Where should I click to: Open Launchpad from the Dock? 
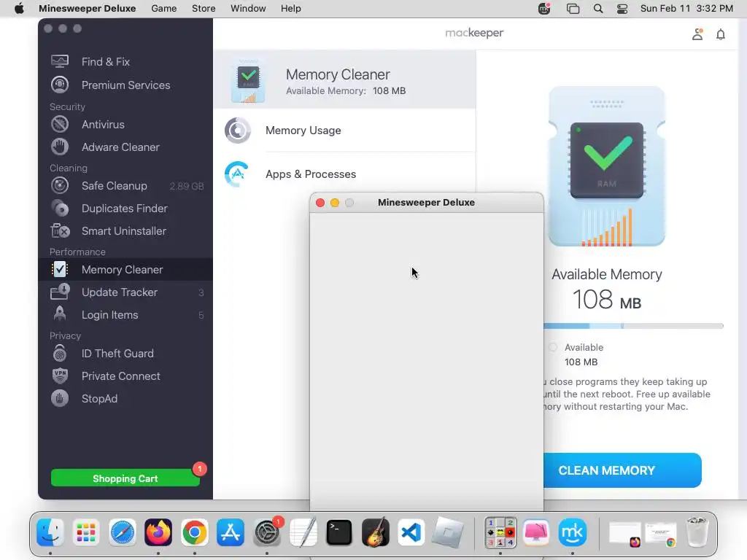86,532
